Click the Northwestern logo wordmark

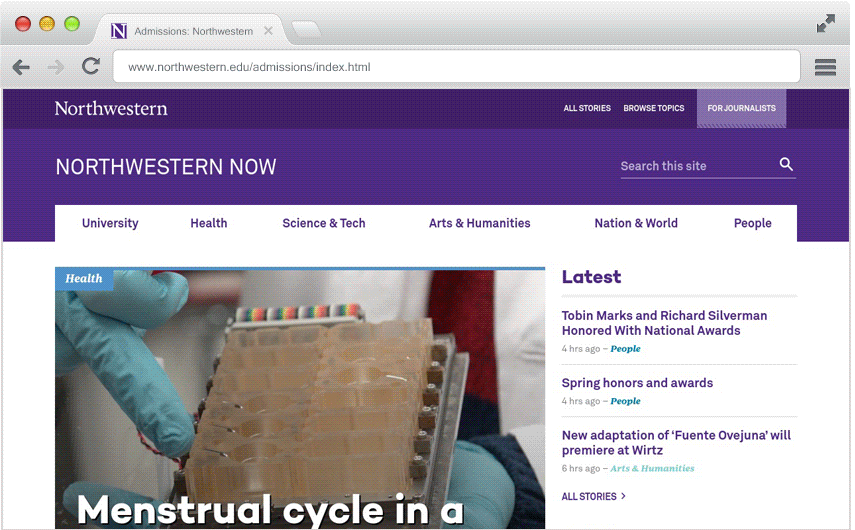(111, 109)
